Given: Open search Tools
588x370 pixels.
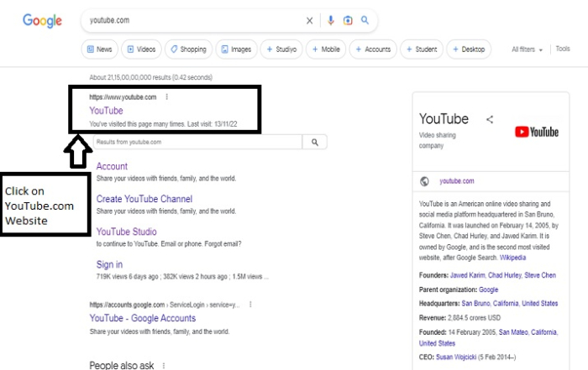Looking at the screenshot, I should tap(563, 49).
